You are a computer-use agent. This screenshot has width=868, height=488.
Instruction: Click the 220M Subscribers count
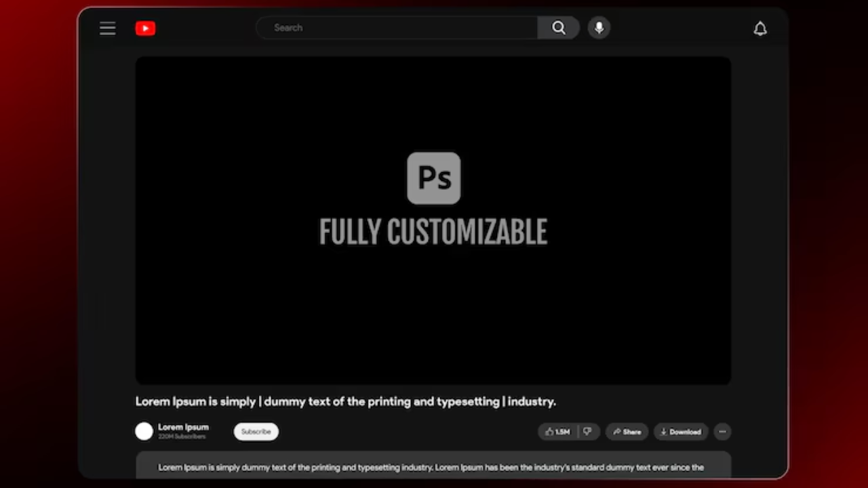tap(182, 437)
